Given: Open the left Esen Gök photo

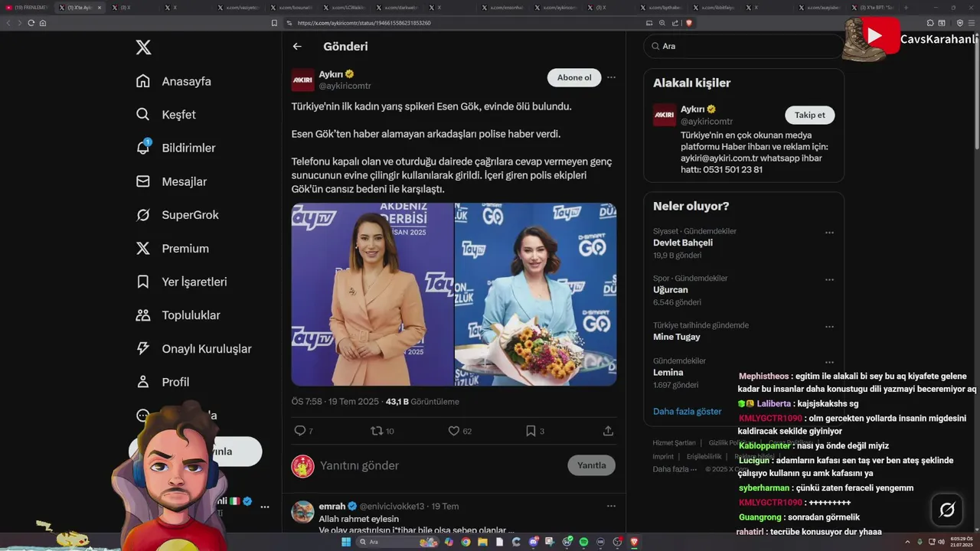Looking at the screenshot, I should [372, 294].
